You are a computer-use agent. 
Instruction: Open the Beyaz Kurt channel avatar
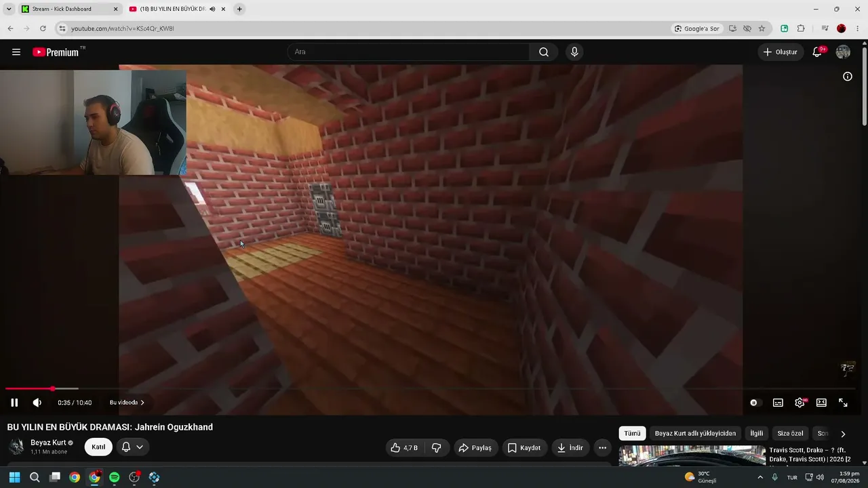click(16, 447)
